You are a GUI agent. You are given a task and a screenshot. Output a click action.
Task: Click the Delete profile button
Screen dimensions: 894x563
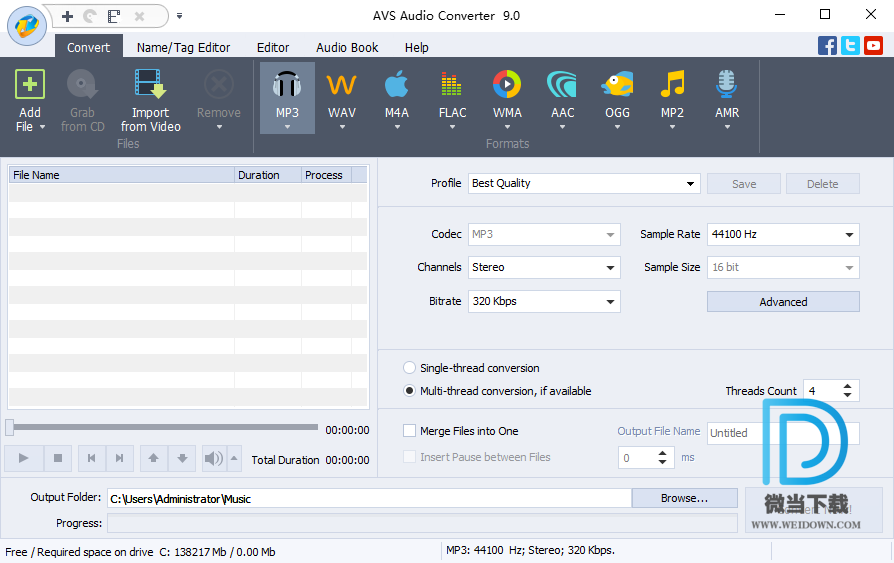(822, 184)
